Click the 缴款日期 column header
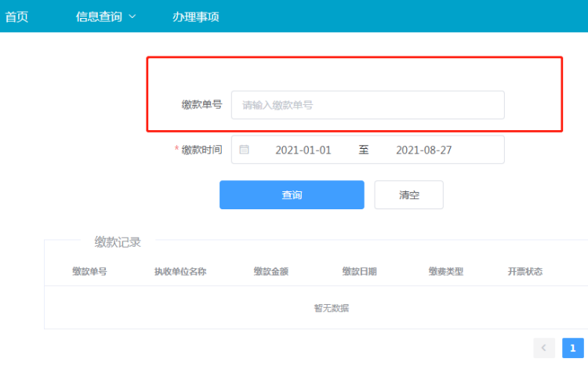This screenshot has height=366, width=588. tap(359, 272)
